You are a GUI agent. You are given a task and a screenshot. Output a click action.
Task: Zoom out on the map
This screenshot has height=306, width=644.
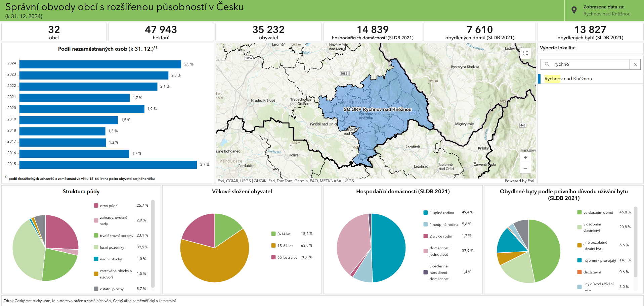(x=525, y=168)
